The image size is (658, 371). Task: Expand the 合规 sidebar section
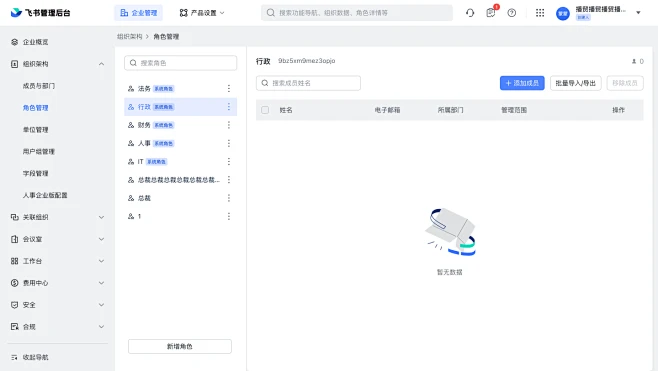tap(102, 327)
